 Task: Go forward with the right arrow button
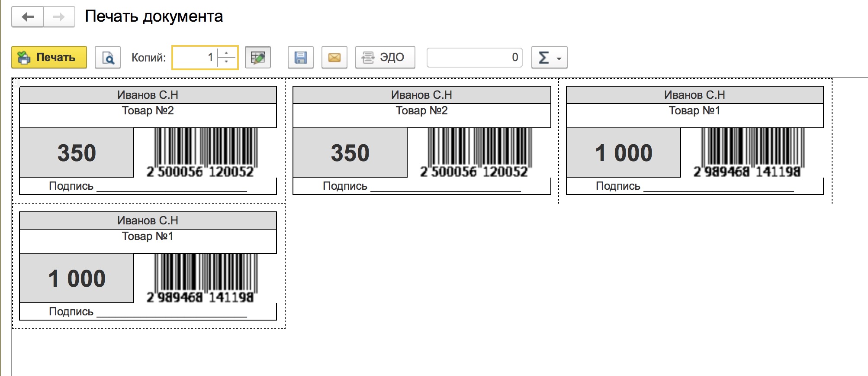(x=59, y=17)
